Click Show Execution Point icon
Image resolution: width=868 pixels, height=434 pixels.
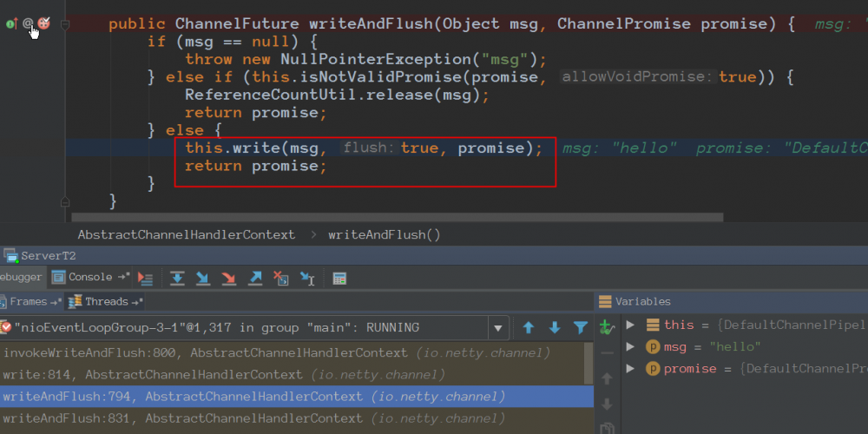(x=145, y=278)
